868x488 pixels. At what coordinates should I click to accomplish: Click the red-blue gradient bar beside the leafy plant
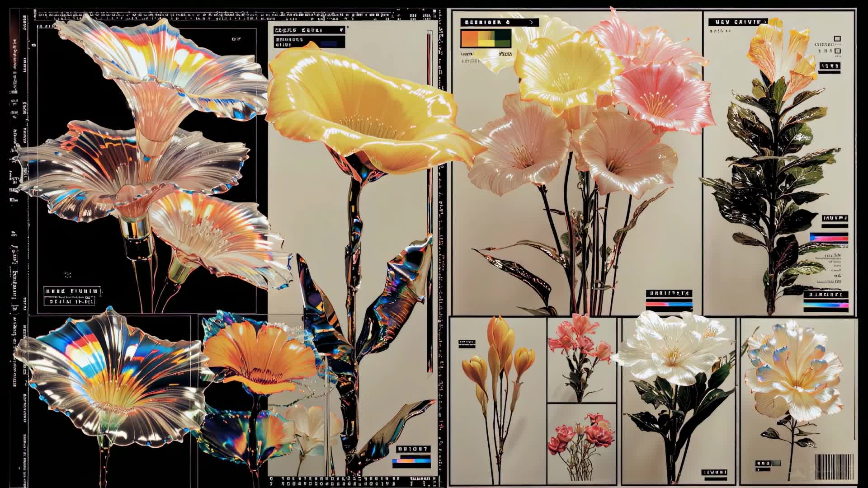click(x=829, y=238)
